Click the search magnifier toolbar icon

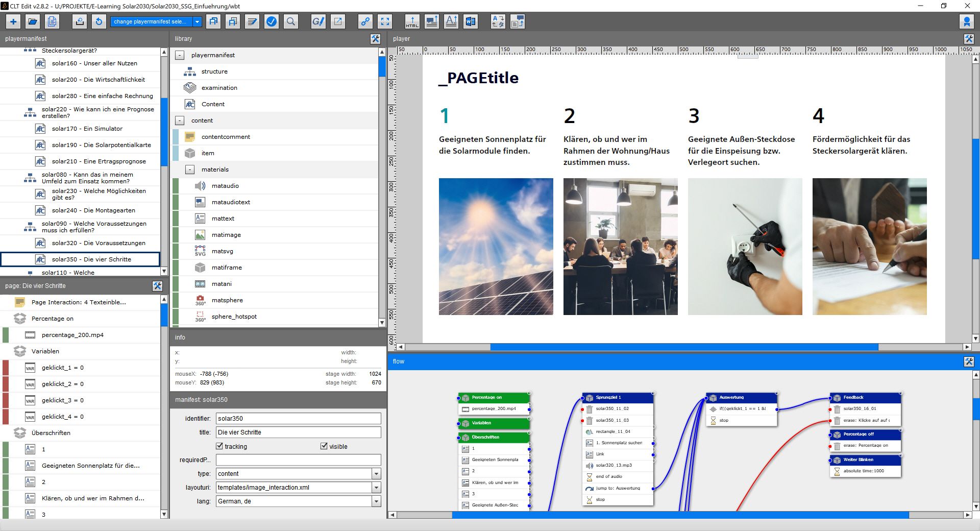[x=290, y=21]
